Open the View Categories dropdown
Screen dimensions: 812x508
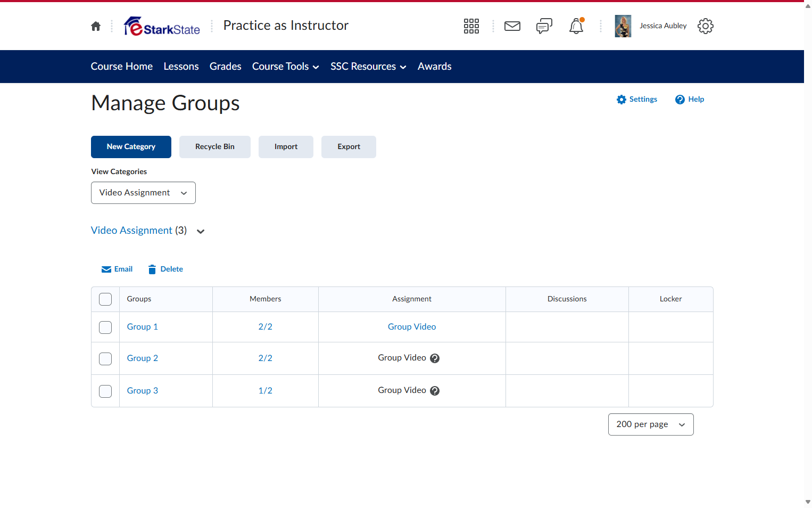pyautogui.click(x=143, y=193)
